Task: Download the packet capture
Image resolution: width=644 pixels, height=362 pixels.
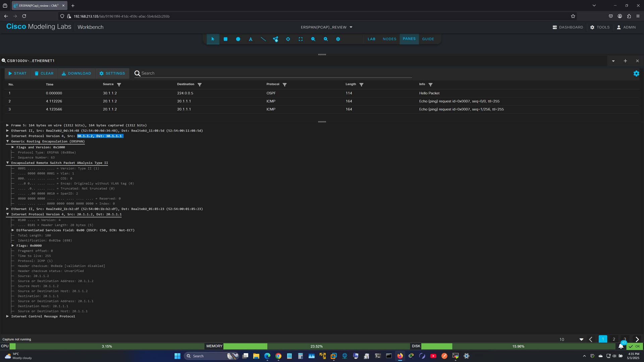Action: coord(76,73)
